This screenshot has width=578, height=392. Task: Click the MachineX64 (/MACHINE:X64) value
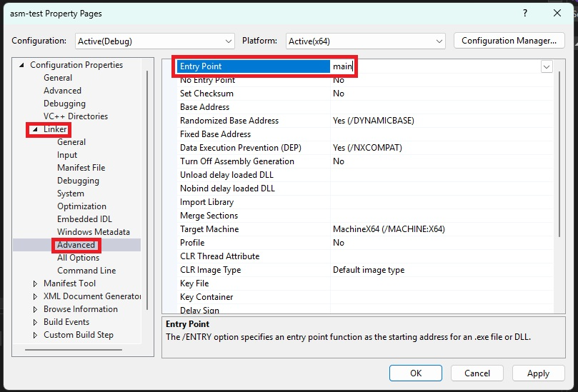389,229
